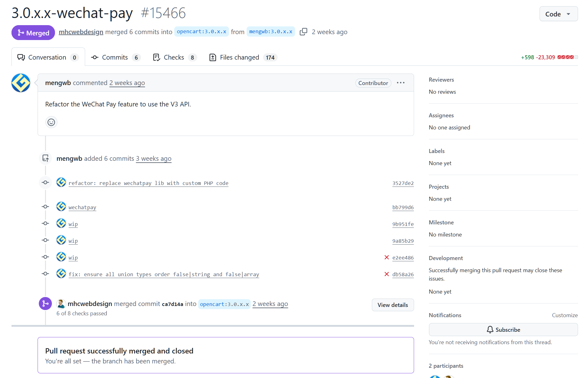Click '6 of 8 checks passed' text
Screen dimensions: 588x378
point(82,313)
